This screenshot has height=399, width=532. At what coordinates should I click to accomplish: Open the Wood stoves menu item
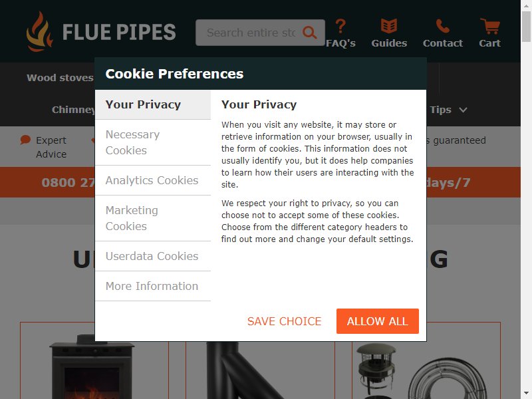pos(60,78)
